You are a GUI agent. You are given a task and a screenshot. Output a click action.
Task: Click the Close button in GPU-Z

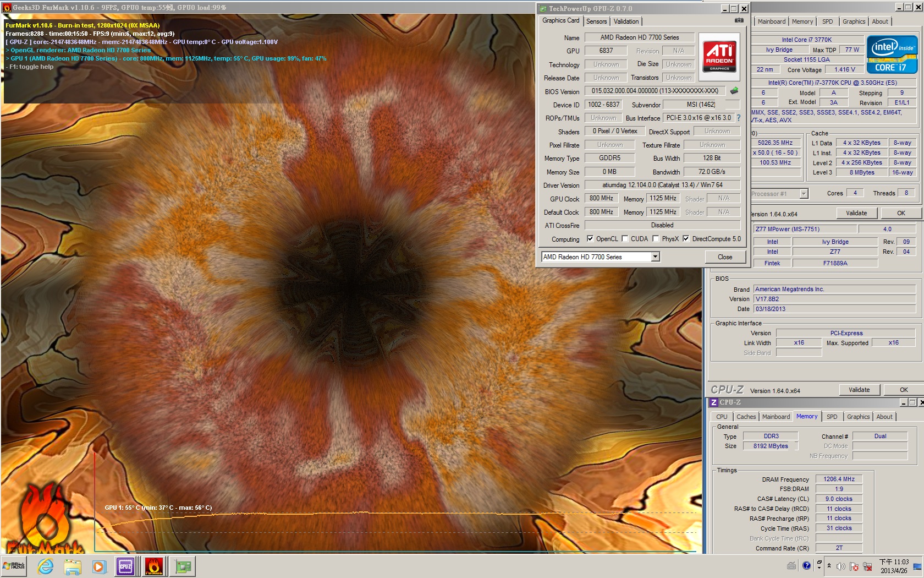[x=724, y=257]
